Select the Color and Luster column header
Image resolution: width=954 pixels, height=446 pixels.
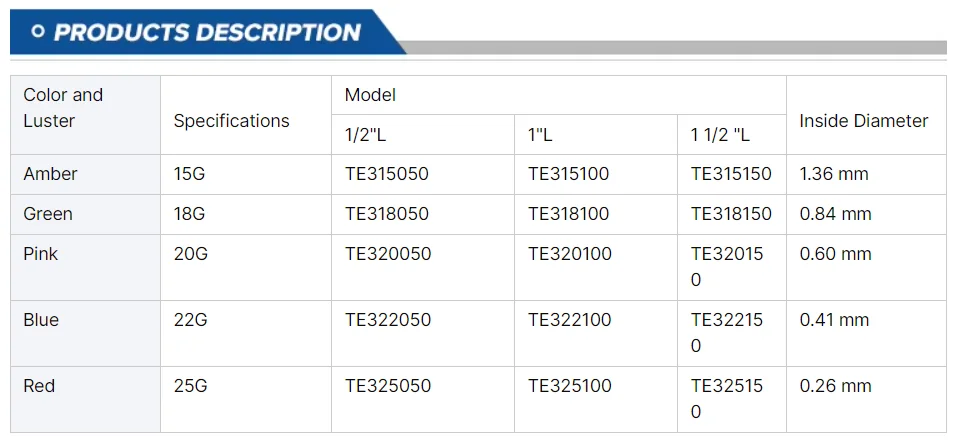(x=63, y=108)
